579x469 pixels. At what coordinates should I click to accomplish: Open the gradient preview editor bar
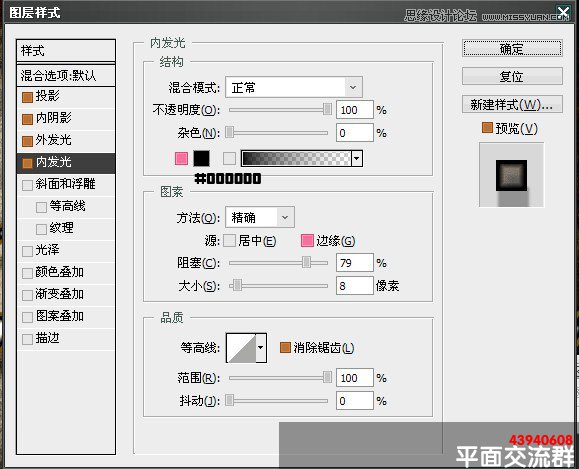296,158
